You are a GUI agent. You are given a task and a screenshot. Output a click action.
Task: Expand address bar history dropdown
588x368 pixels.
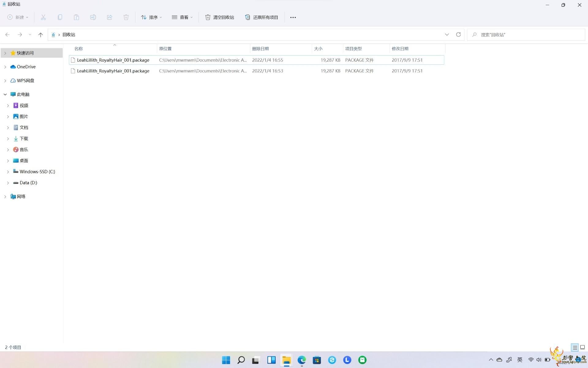pyautogui.click(x=447, y=35)
